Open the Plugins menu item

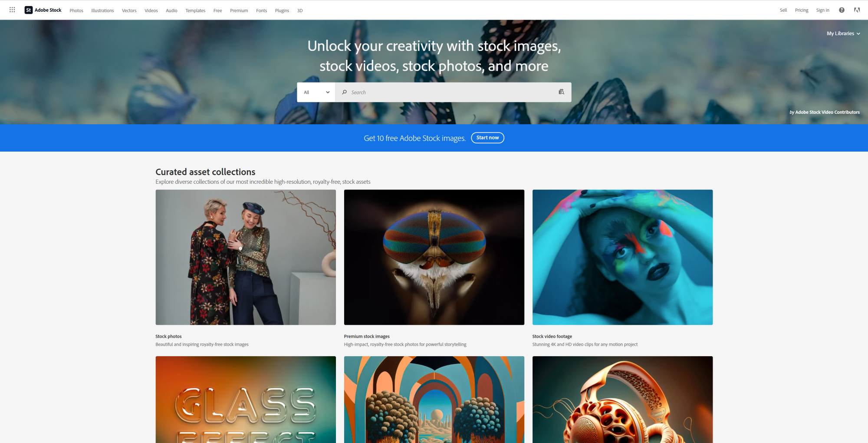point(282,10)
